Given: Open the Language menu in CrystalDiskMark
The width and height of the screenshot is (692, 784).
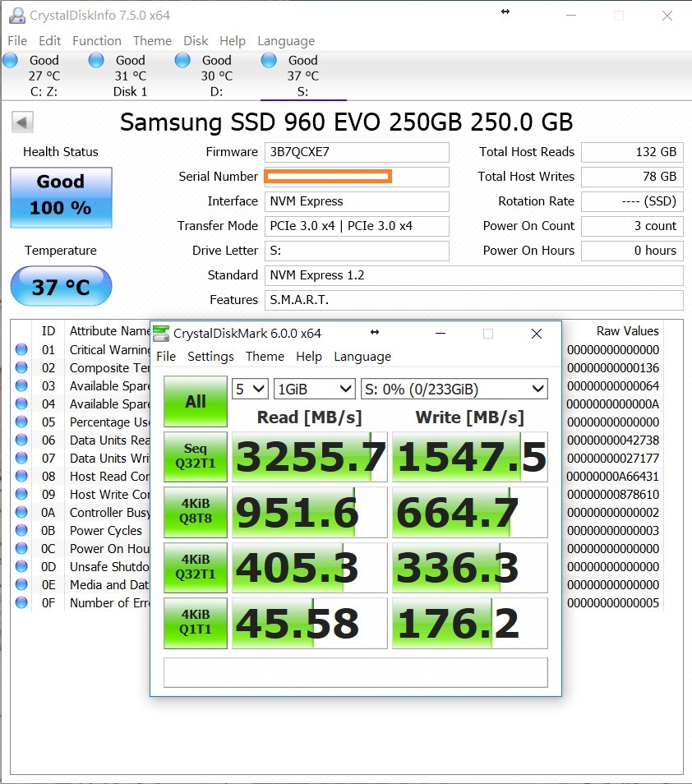Looking at the screenshot, I should (362, 357).
